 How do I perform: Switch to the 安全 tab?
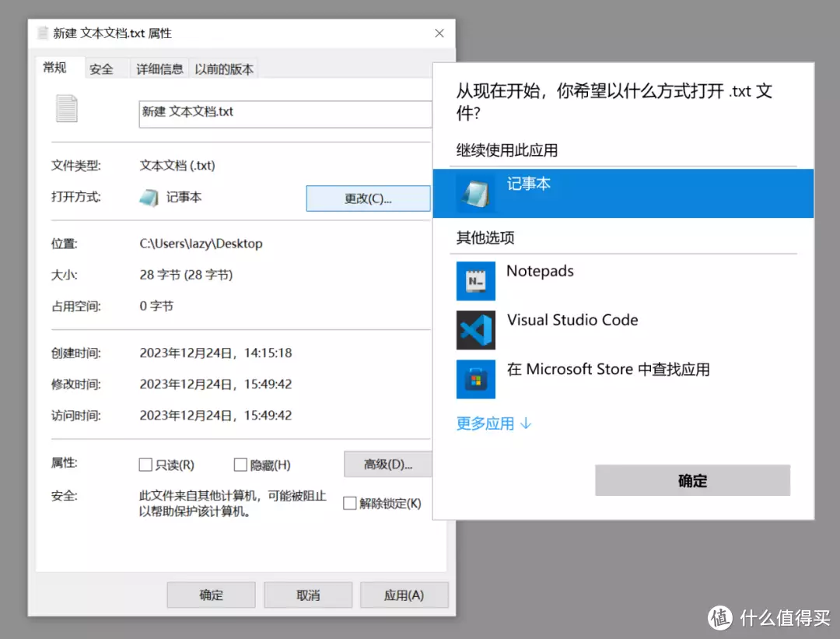[101, 68]
